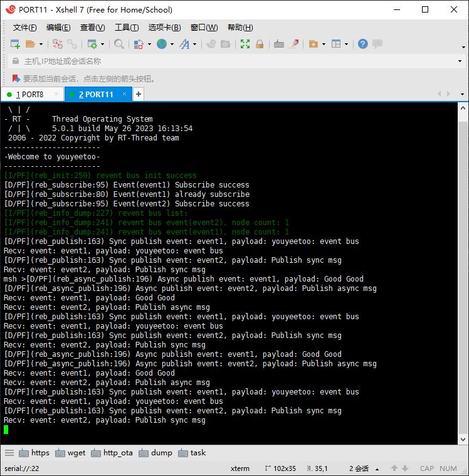Click the globe encoding icon
This screenshot has height=476, width=469.
[x=162, y=44]
